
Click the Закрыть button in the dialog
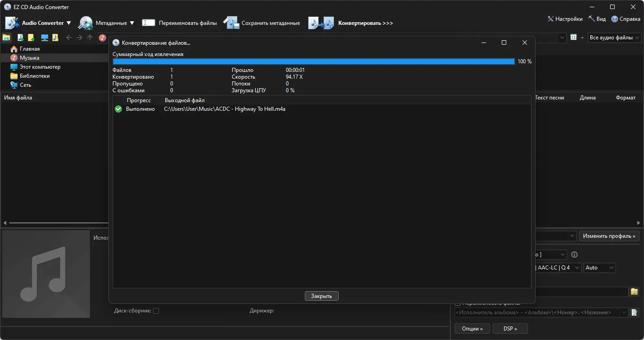(x=322, y=296)
